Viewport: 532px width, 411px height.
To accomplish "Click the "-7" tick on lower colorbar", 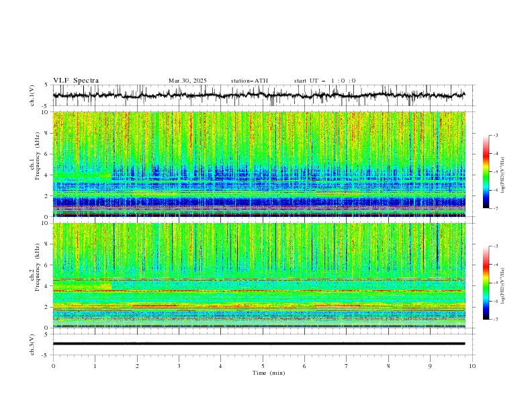I will click(495, 319).
